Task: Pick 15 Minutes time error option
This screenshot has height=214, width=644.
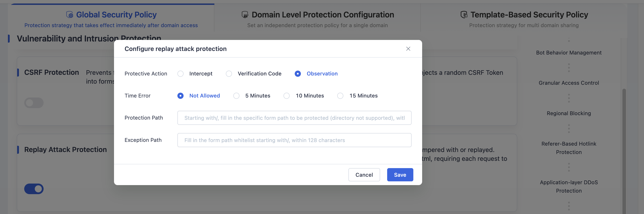Action: coord(340,96)
